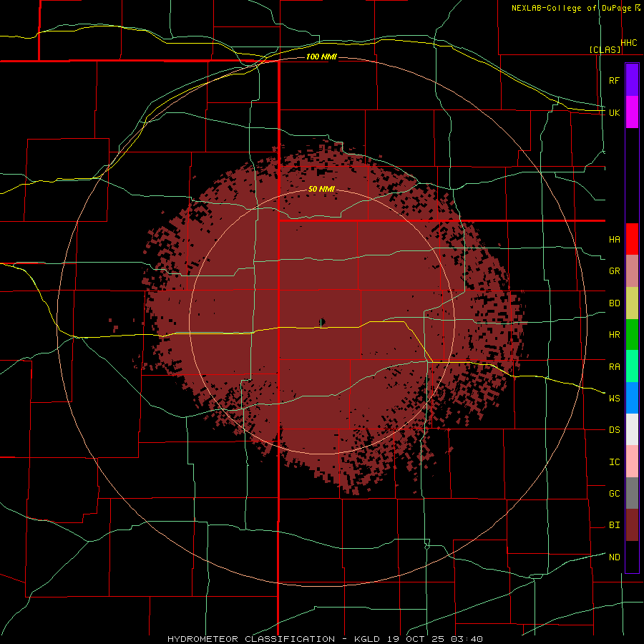The height and width of the screenshot is (644, 644).
Task: Click the IC light pink legend swatch
Action: (632, 462)
